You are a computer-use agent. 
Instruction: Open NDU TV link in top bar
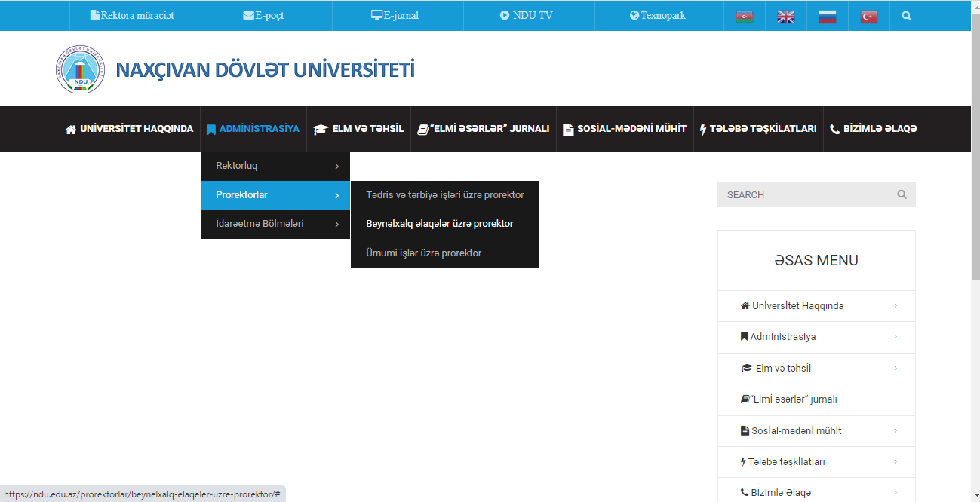tap(533, 15)
